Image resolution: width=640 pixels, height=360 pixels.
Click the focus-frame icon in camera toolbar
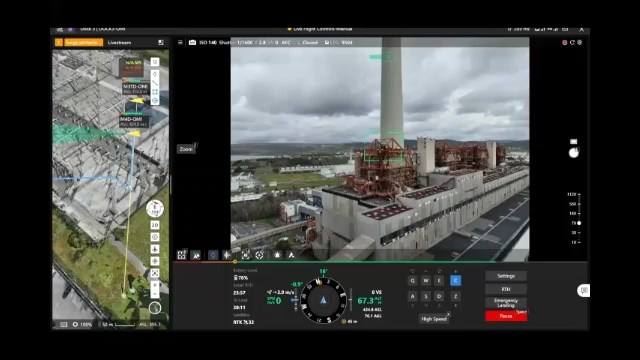coord(182,255)
